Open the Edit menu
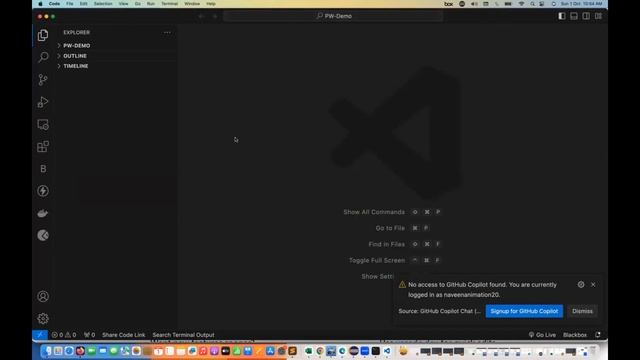This screenshot has width=640, height=360. point(84,4)
